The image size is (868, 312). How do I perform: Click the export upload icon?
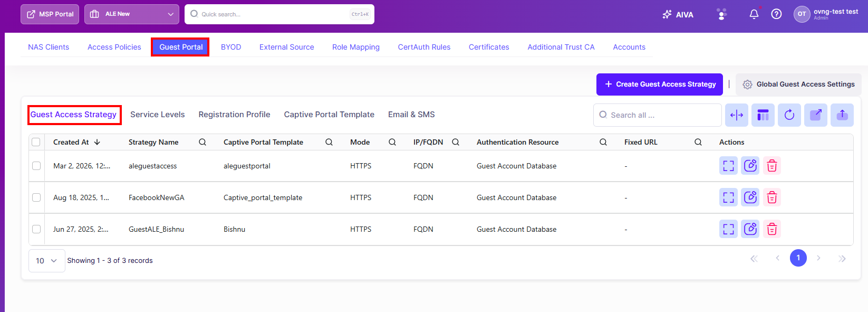pos(842,115)
